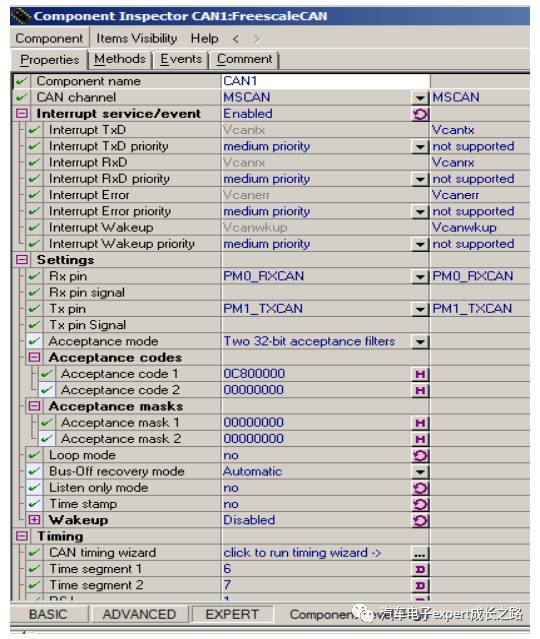Screen dimensions: 540x639
Task: Toggle Wakeup Disabled value icon
Action: pos(420,521)
